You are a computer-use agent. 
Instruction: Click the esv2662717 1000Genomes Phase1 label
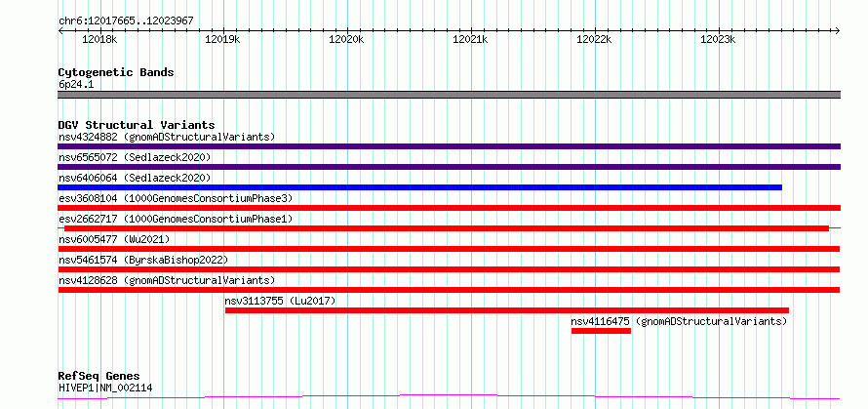click(175, 219)
